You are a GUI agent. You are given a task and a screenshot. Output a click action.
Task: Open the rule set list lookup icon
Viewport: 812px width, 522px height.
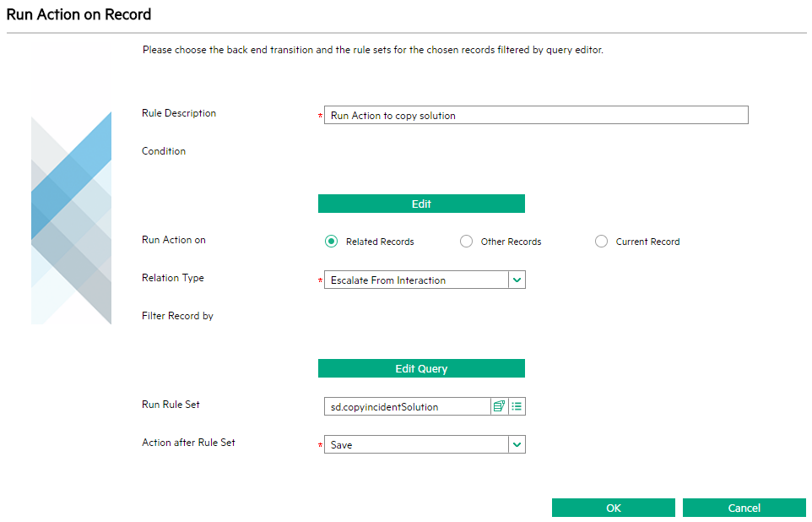(x=517, y=406)
